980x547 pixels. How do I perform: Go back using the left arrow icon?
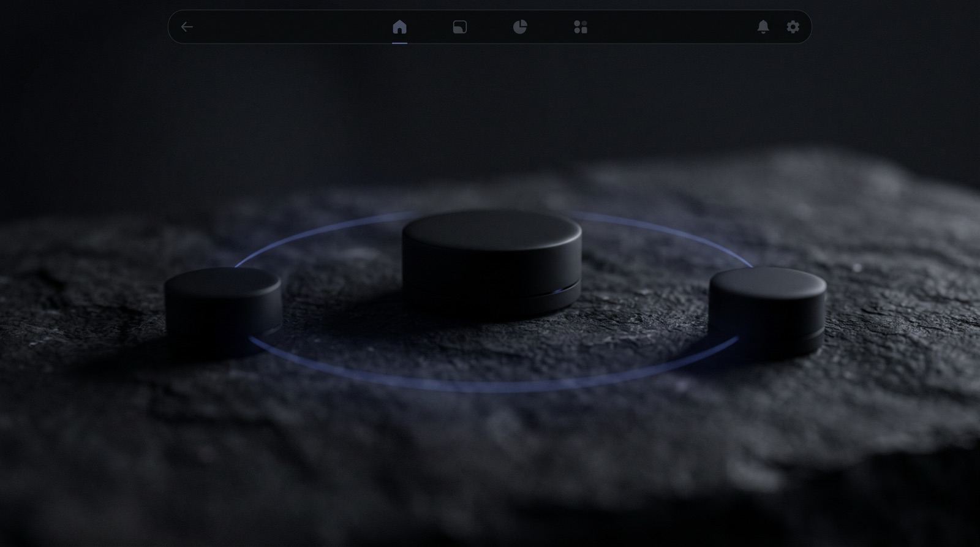point(187,27)
